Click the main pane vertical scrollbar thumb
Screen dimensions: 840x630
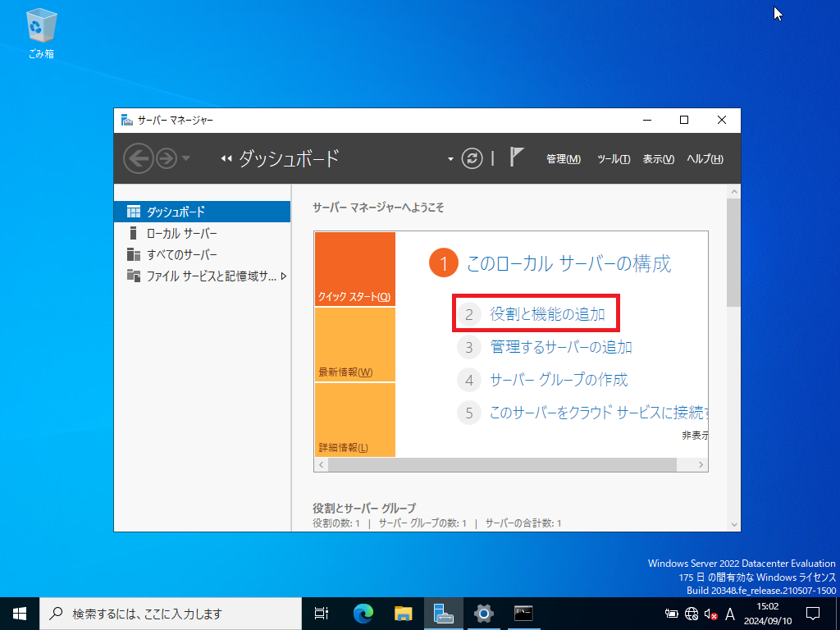734,253
